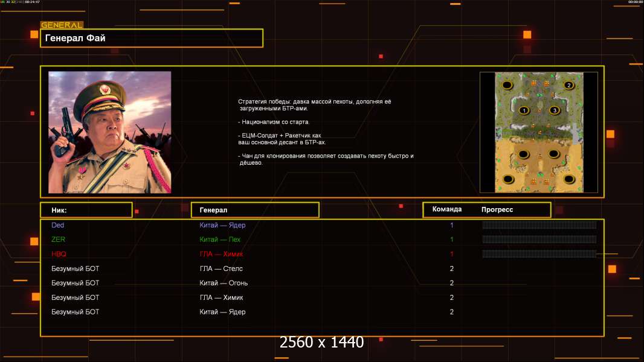Click start position 1 on the minimap
Image resolution: width=644 pixels, height=362 pixels.
click(524, 110)
